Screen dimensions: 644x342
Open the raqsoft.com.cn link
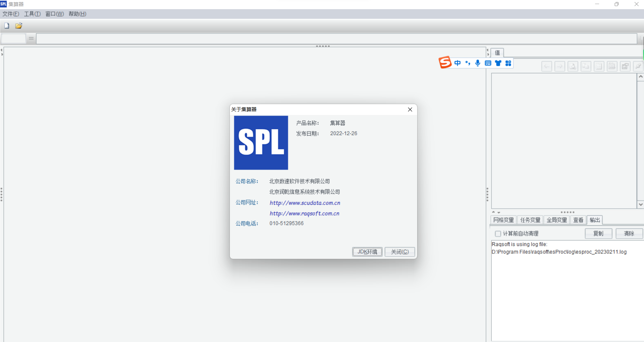pos(304,214)
